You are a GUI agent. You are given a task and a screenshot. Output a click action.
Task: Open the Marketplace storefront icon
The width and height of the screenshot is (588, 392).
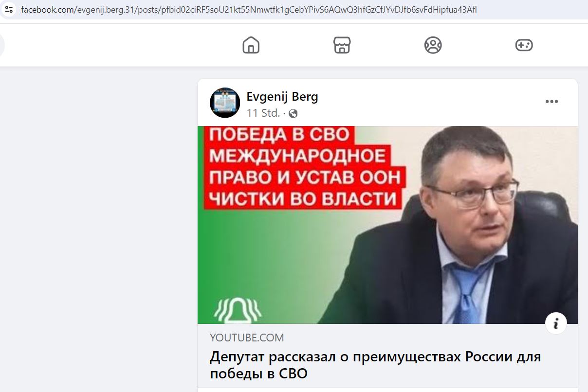(x=342, y=45)
